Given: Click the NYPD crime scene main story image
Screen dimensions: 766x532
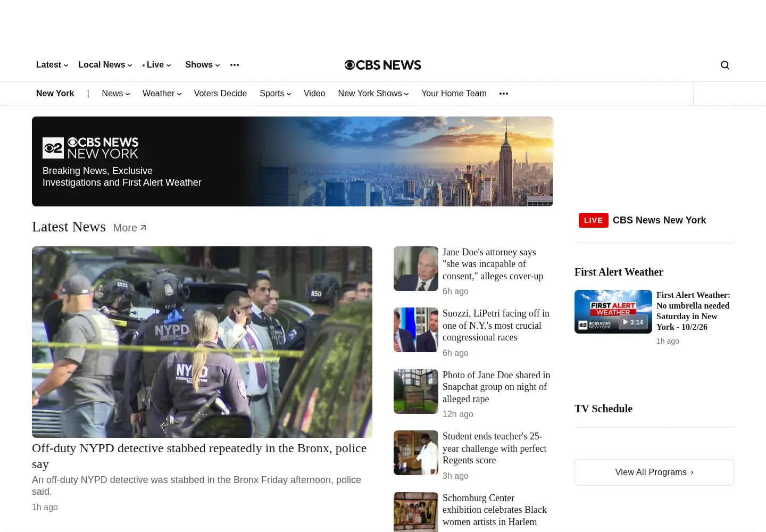Looking at the screenshot, I should pos(202,342).
